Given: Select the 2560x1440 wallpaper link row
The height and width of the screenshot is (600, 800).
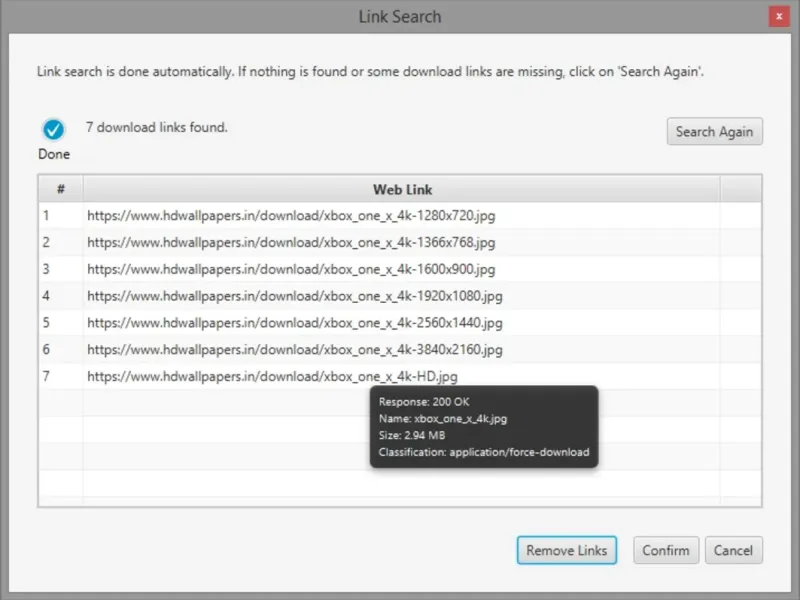Looking at the screenshot, I should point(399,323).
